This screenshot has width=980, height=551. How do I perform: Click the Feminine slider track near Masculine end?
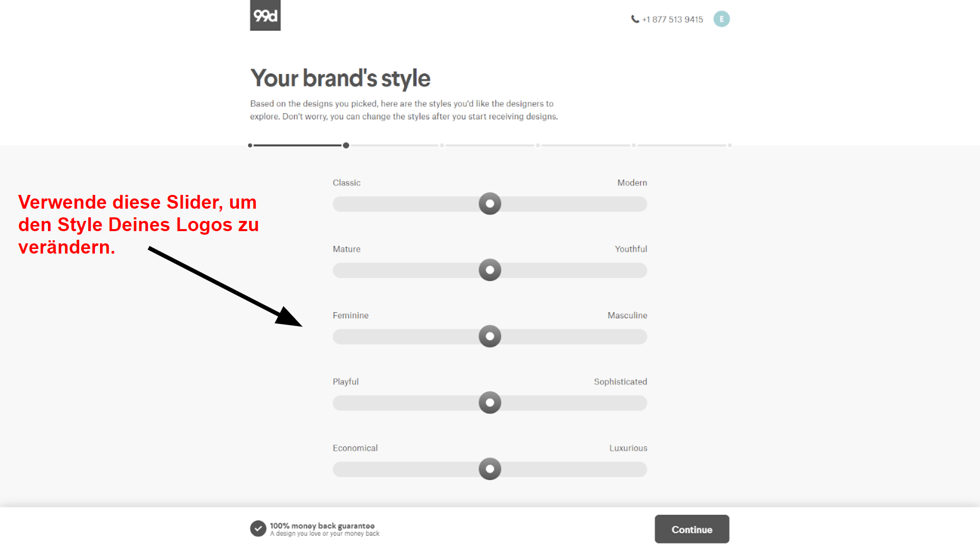tap(628, 337)
